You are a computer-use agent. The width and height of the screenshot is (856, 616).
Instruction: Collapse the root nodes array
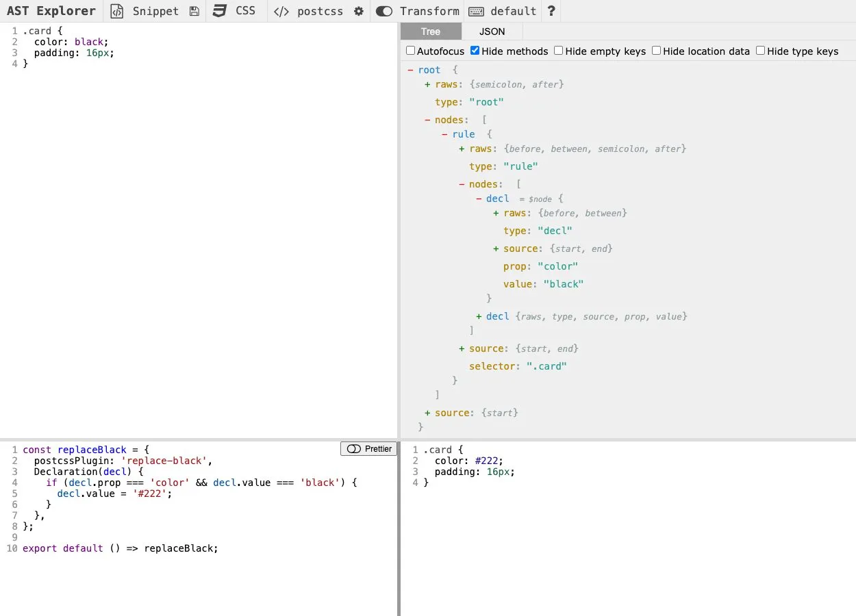[x=427, y=120]
